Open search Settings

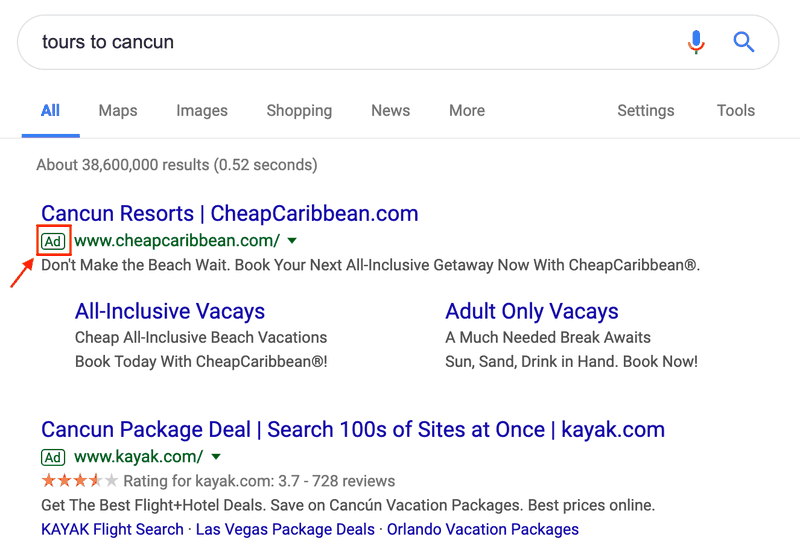tap(645, 111)
